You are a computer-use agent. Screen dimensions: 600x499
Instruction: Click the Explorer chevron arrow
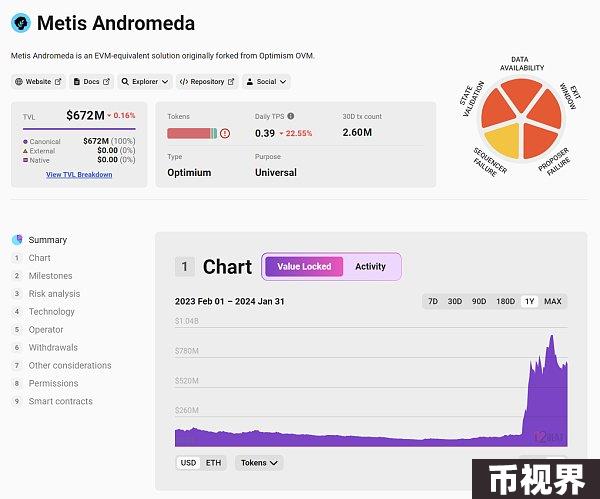(165, 82)
